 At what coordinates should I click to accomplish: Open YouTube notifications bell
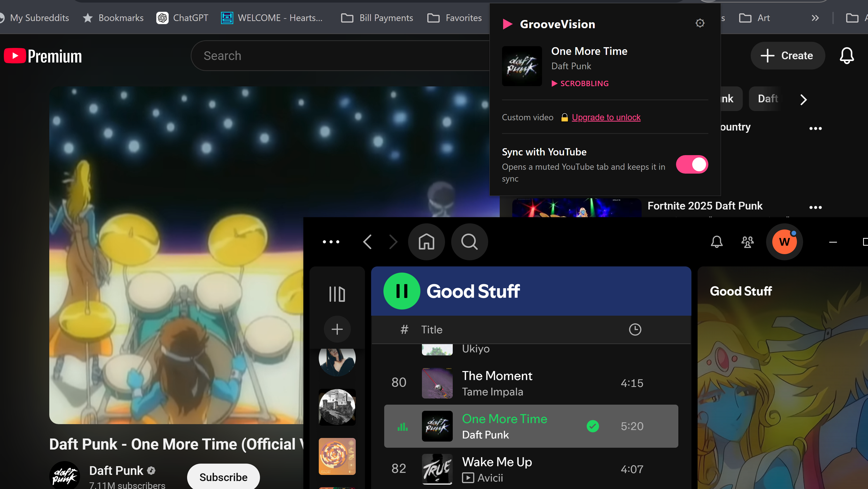(846, 56)
